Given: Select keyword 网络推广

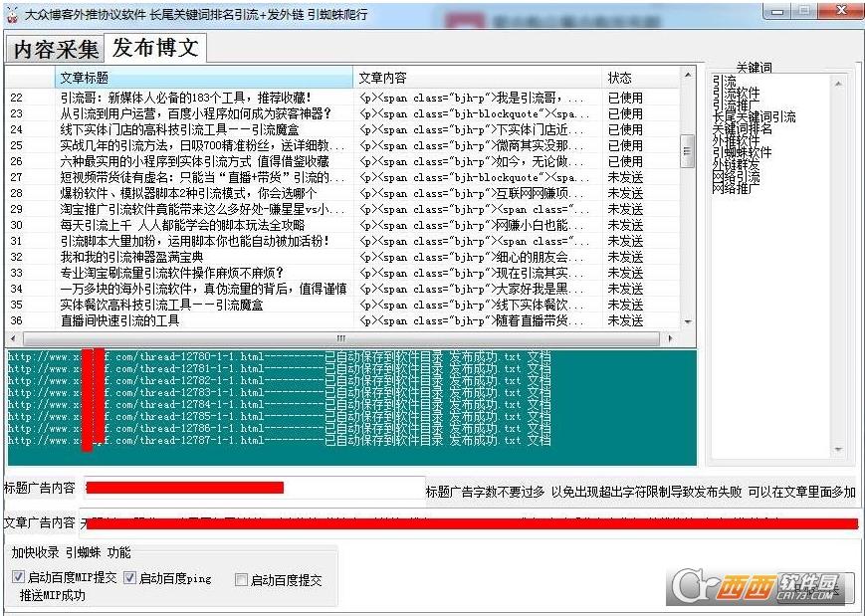Looking at the screenshot, I should pos(736,188).
